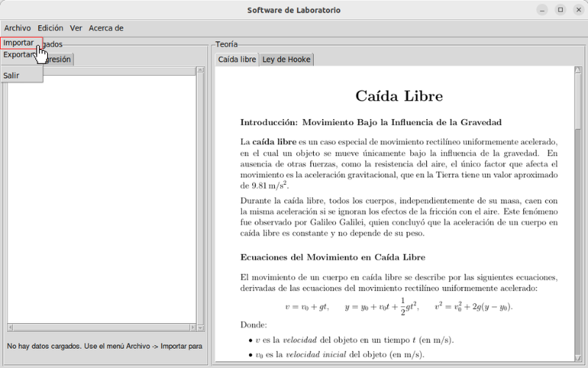Viewport: 588px width, 368px height.
Task: Click the empty data table area
Action: (x=101, y=199)
